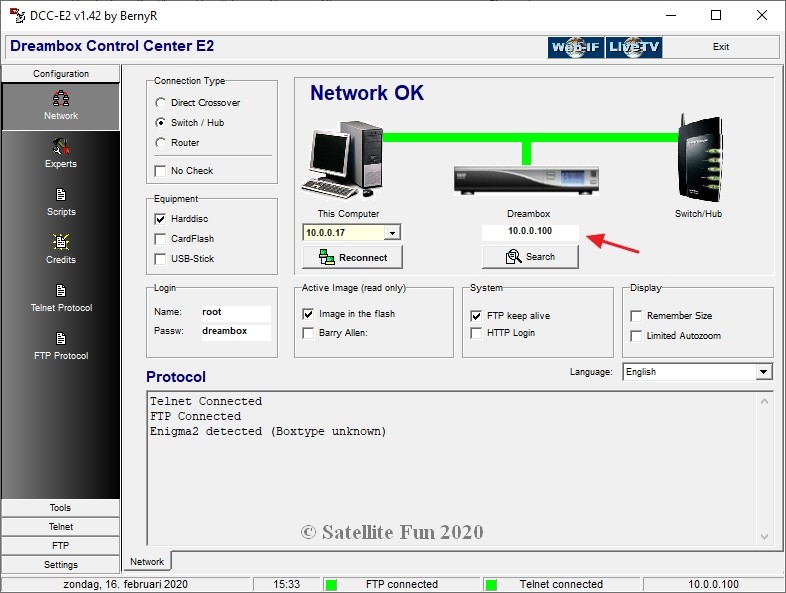Click status bar time 15:33
The width and height of the screenshot is (786, 593).
click(x=286, y=584)
